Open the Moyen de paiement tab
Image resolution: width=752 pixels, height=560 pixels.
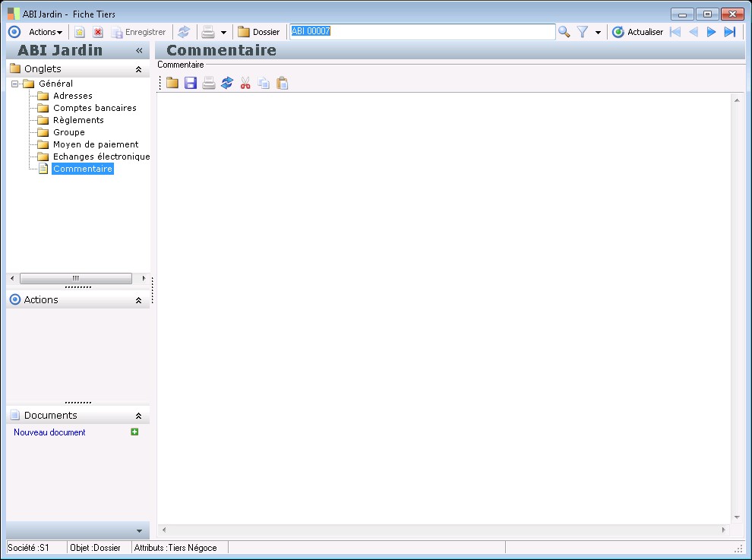(x=96, y=144)
